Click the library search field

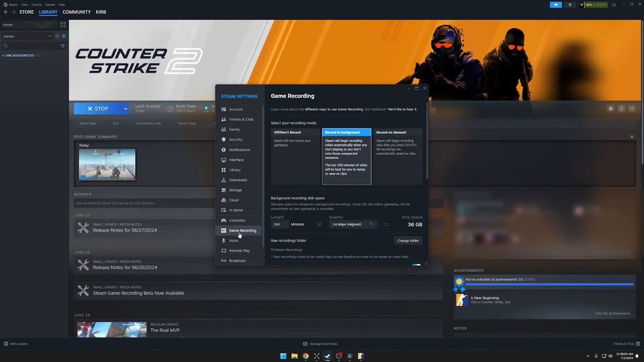[31, 46]
